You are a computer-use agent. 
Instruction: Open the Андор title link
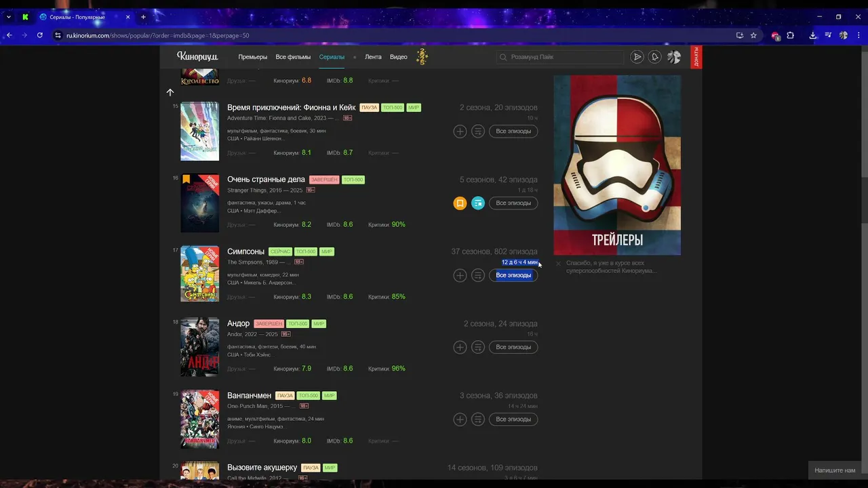pyautogui.click(x=239, y=323)
